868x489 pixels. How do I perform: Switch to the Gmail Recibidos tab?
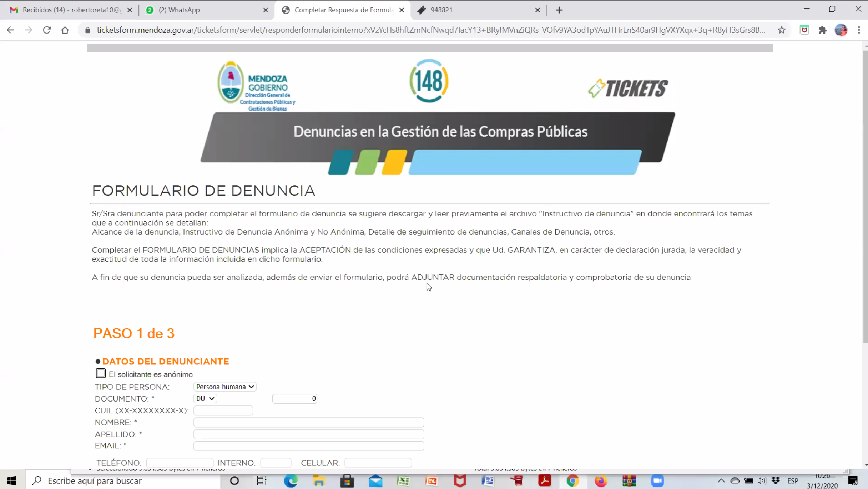click(68, 10)
